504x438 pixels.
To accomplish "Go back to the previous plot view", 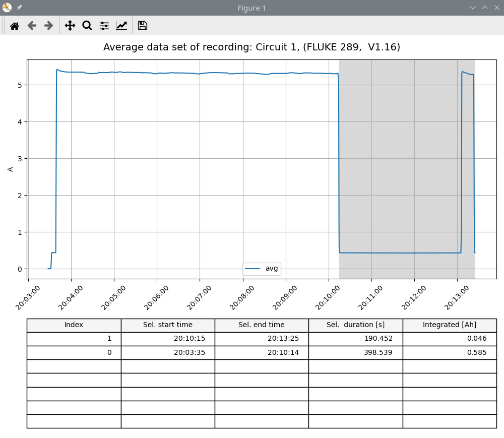I will point(32,26).
